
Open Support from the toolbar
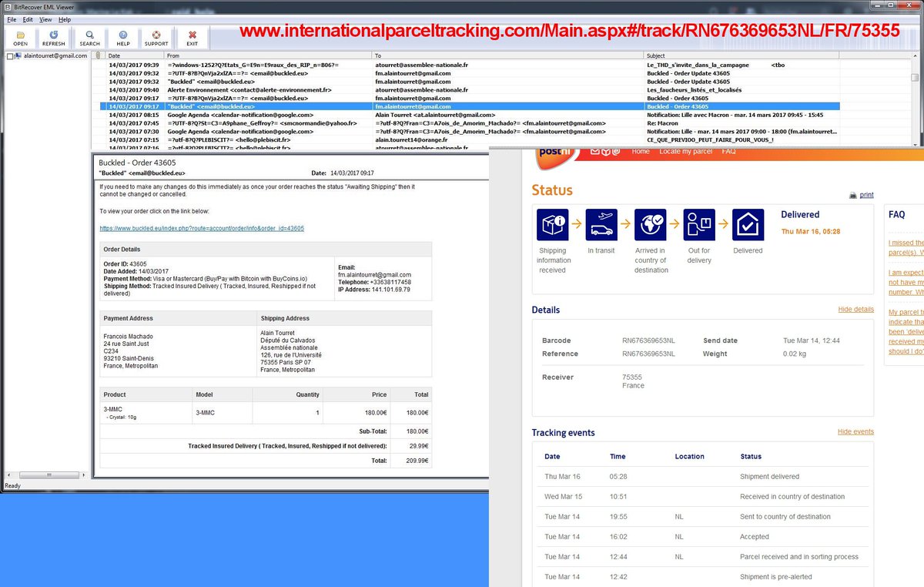tap(156, 38)
